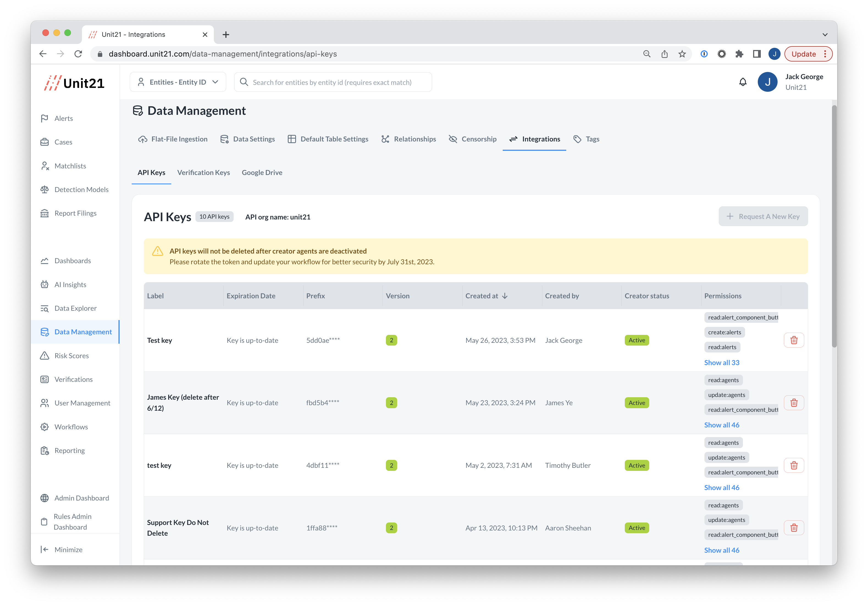
Task: Click trash icon for Support Key Do Not Delete
Action: [x=794, y=528]
